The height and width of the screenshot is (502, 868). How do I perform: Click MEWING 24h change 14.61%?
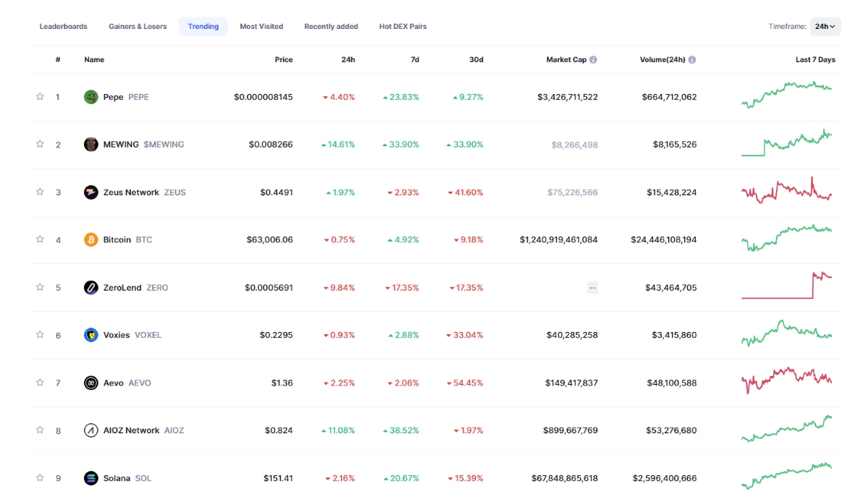(x=339, y=145)
